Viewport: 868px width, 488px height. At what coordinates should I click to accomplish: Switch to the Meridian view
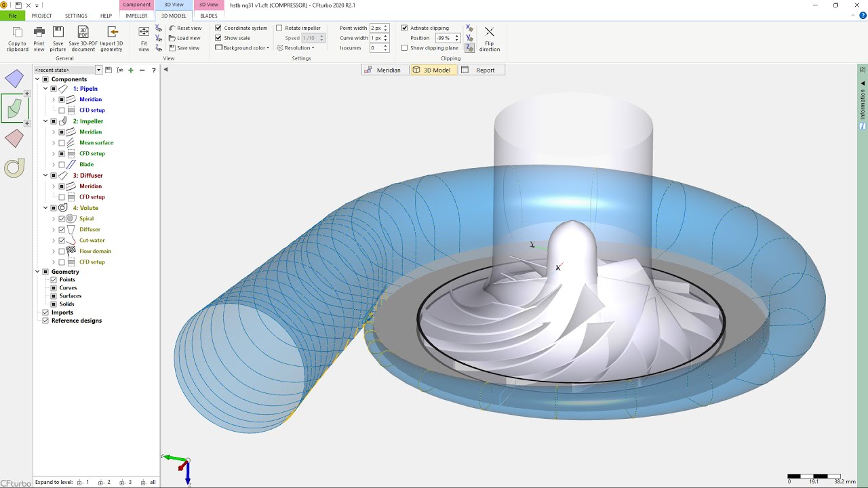click(x=385, y=70)
